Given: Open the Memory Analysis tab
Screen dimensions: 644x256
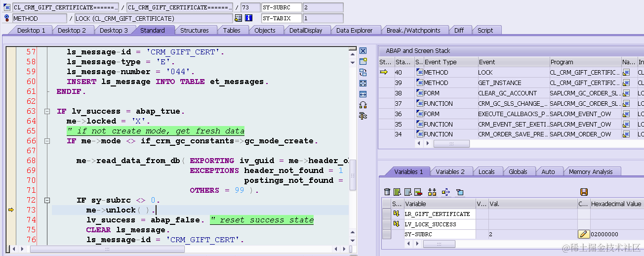Looking at the screenshot, I should click(x=591, y=171).
